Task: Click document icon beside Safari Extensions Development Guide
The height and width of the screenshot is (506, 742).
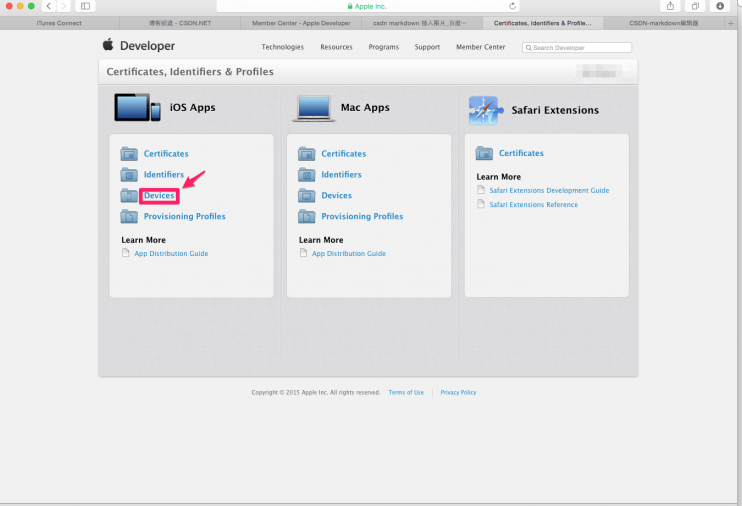Action: (481, 190)
